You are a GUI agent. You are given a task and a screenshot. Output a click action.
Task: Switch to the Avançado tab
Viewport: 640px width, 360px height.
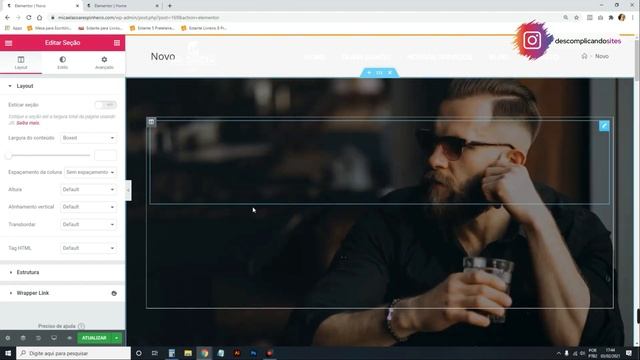104,62
